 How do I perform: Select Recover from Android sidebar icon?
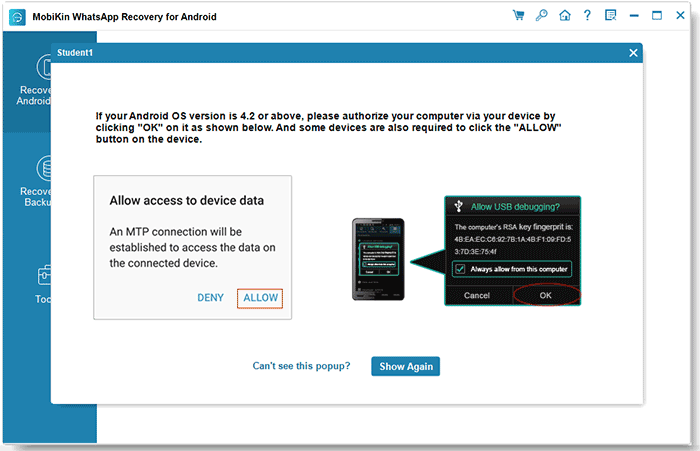click(44, 67)
